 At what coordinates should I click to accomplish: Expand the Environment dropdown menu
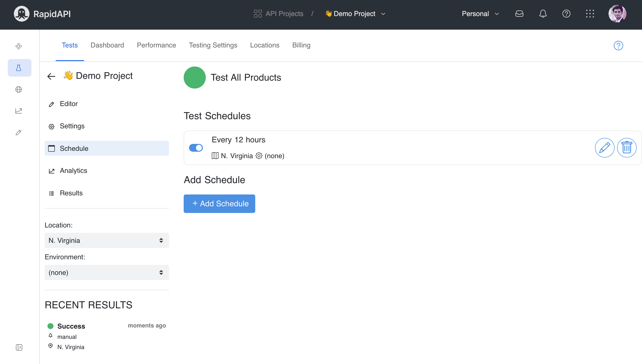click(106, 272)
